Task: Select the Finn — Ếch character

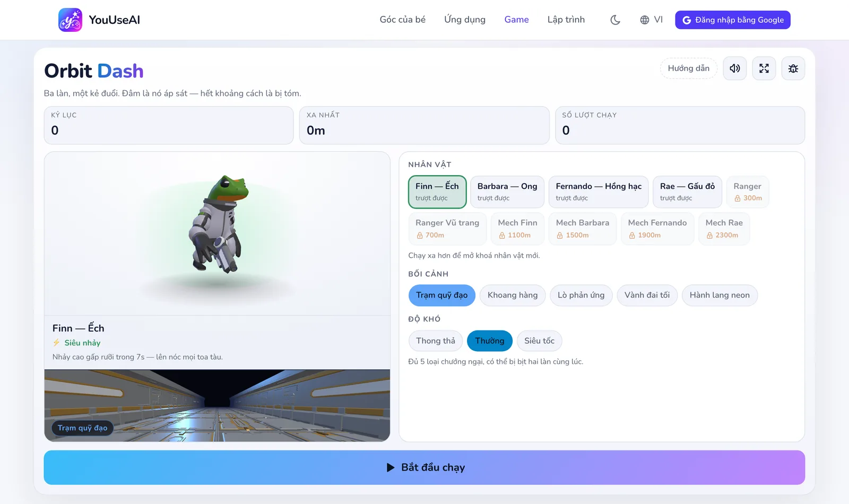Action: (x=437, y=192)
